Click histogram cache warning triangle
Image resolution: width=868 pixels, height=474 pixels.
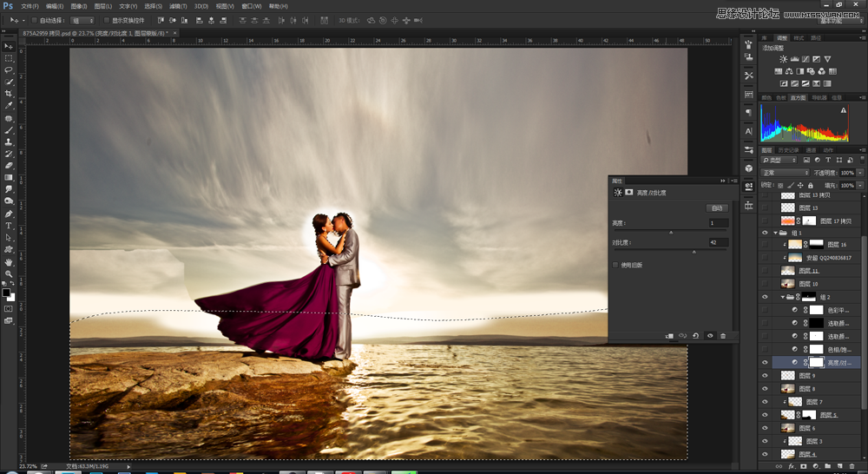click(844, 110)
